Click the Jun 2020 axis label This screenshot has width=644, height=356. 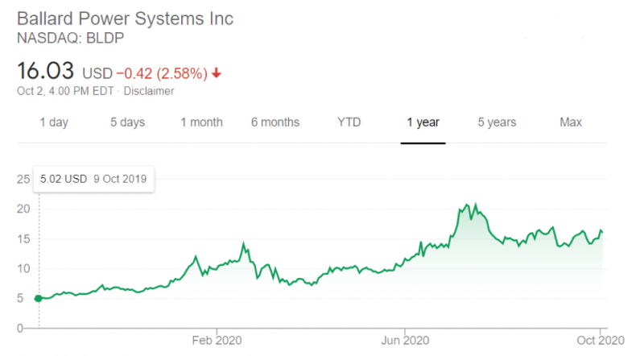coord(405,339)
